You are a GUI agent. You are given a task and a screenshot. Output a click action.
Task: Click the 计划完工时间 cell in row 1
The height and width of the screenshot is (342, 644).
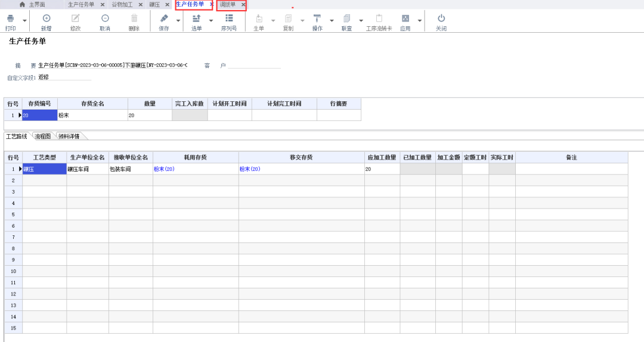[284, 116]
